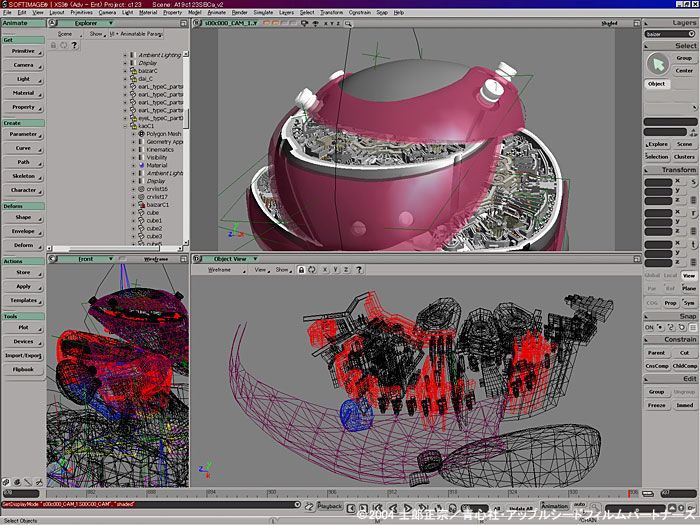Click the Explorer horizontal scrollbar

pos(115,248)
